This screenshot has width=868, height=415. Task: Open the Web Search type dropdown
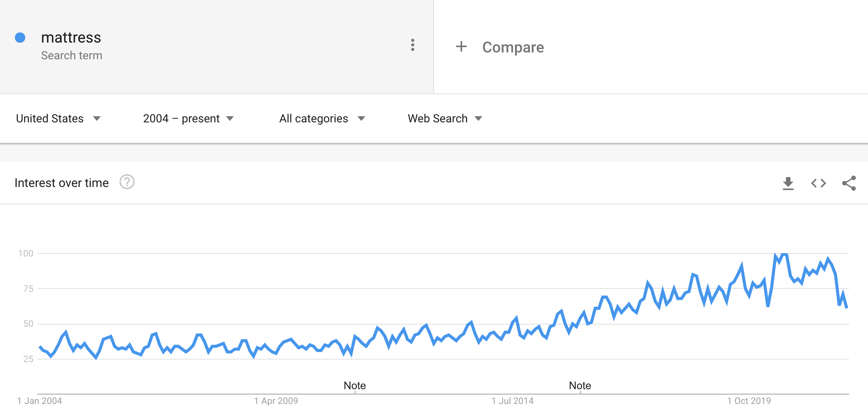[445, 119]
